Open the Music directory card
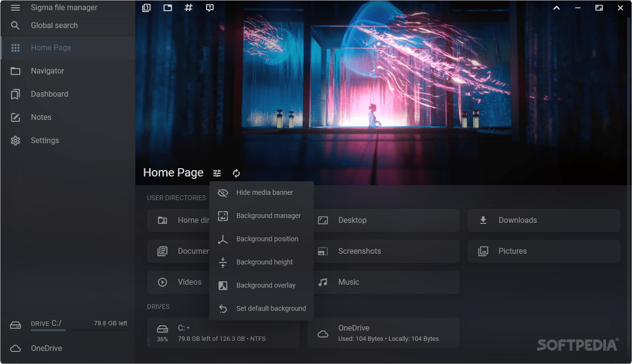632x364 pixels. pos(383,282)
